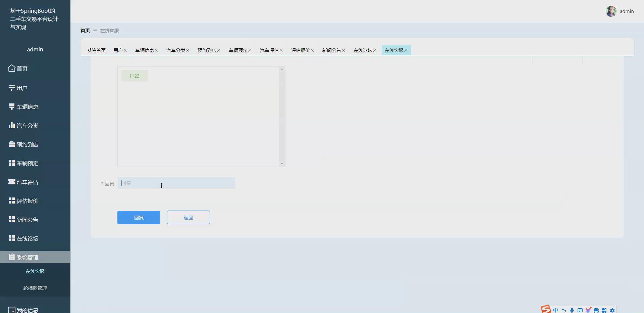This screenshot has height=313, width=644.
Task: Open the soft keyboard icon in IME bar
Action: pyautogui.click(x=580, y=310)
